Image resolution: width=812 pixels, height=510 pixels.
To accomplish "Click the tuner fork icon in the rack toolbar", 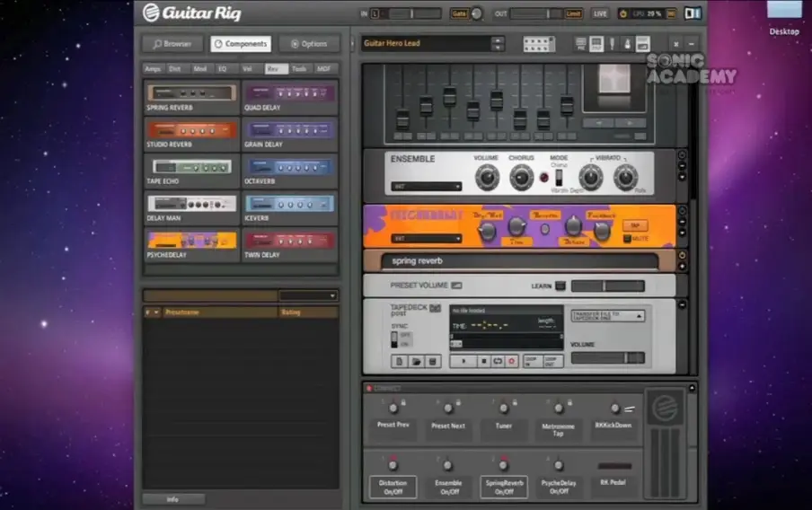I will click(612, 44).
